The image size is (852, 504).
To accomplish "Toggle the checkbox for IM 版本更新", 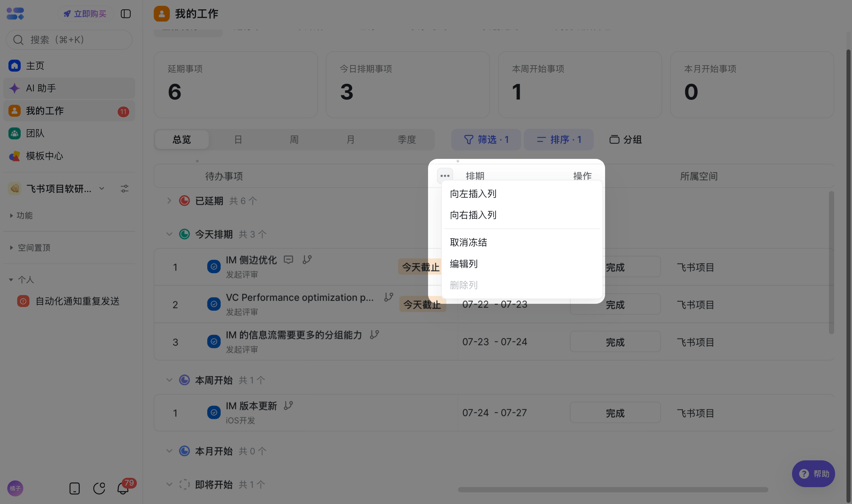I will point(214,412).
